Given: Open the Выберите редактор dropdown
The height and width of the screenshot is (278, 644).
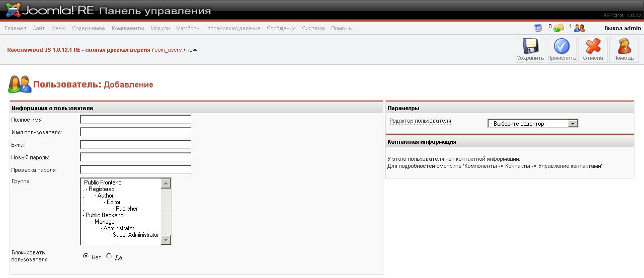Looking at the screenshot, I should pyautogui.click(x=533, y=123).
